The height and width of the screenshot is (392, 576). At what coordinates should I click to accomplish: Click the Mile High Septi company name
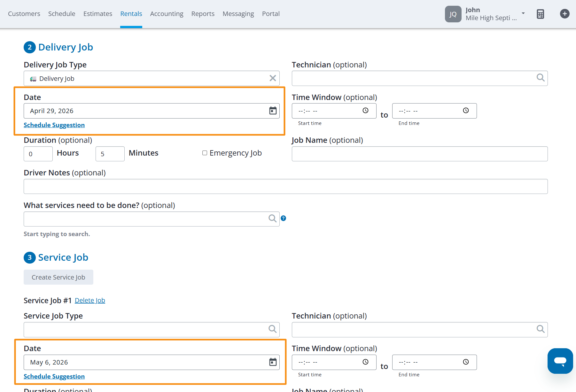coord(491,18)
